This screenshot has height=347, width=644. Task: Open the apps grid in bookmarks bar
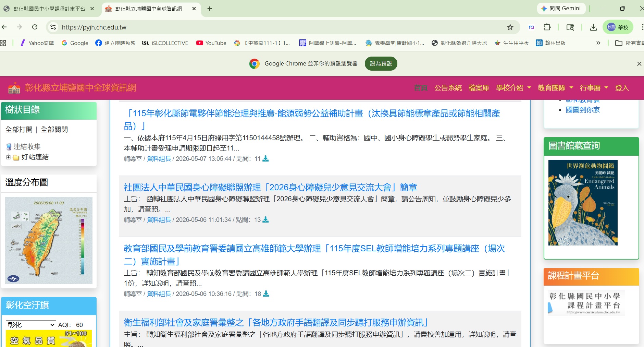[x=3, y=43]
